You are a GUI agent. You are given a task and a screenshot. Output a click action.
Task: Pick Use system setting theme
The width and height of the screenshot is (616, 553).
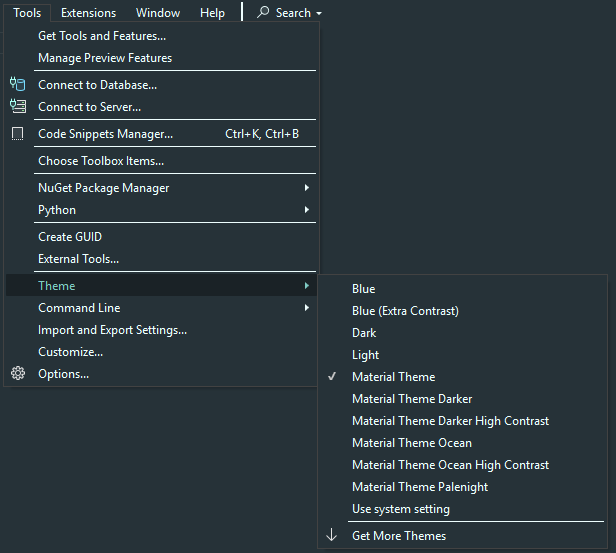click(x=401, y=509)
